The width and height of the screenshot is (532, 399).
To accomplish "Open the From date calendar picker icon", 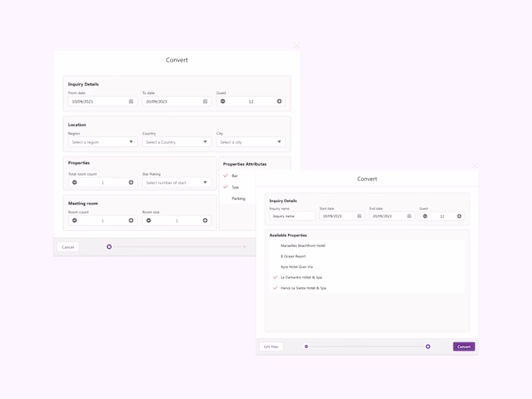I will click(131, 101).
